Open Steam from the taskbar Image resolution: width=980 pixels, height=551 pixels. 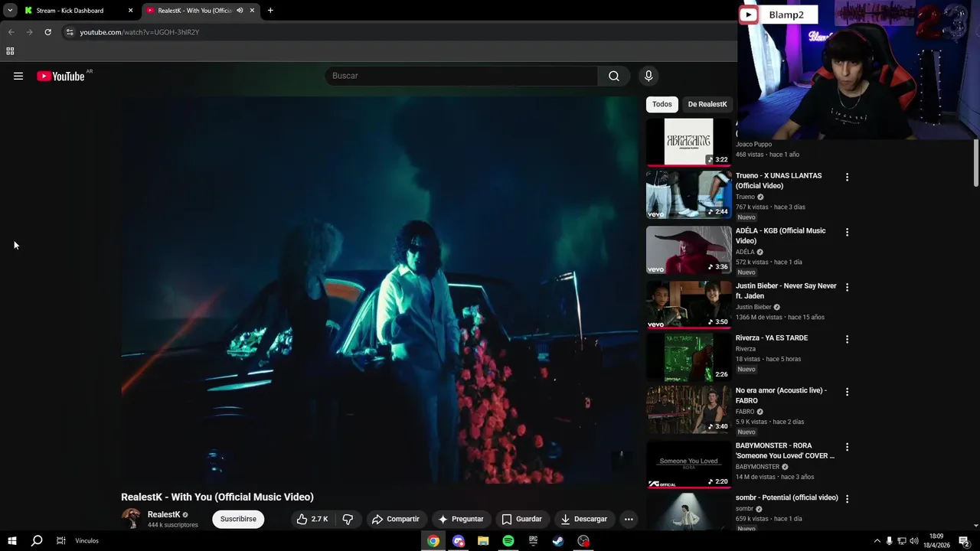tap(558, 541)
